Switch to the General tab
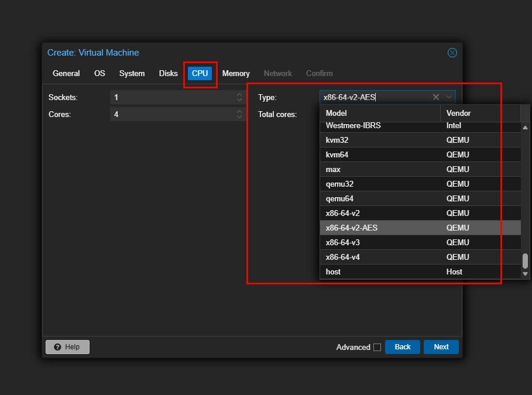The height and width of the screenshot is (395, 532). point(66,73)
